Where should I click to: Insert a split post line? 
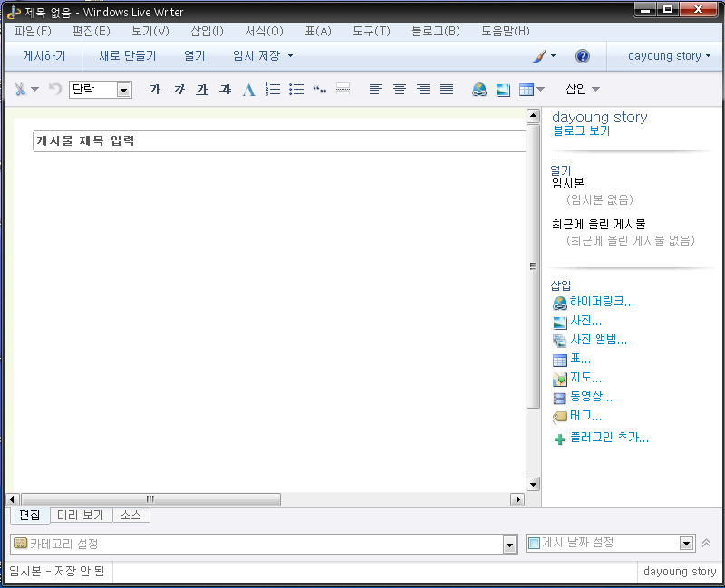click(343, 89)
